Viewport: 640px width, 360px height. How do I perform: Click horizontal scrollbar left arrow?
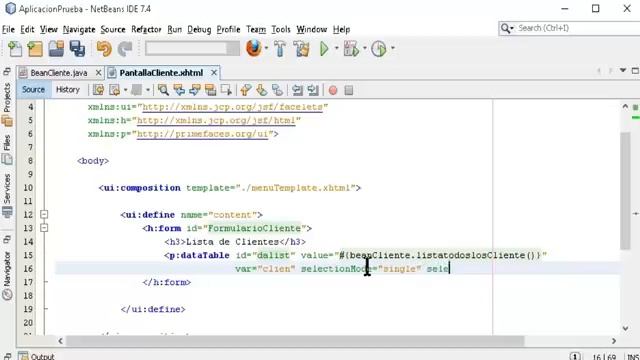pyautogui.click(x=60, y=341)
